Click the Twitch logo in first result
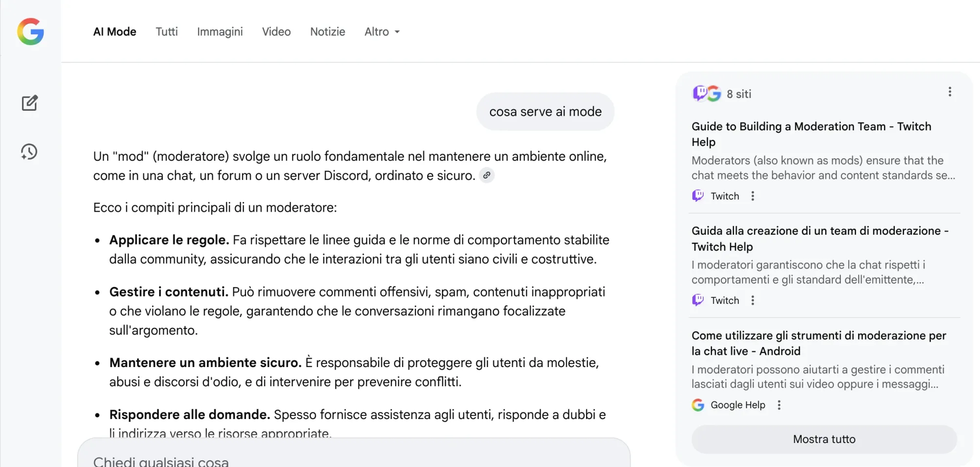Viewport: 980px width, 467px height. [x=698, y=196]
